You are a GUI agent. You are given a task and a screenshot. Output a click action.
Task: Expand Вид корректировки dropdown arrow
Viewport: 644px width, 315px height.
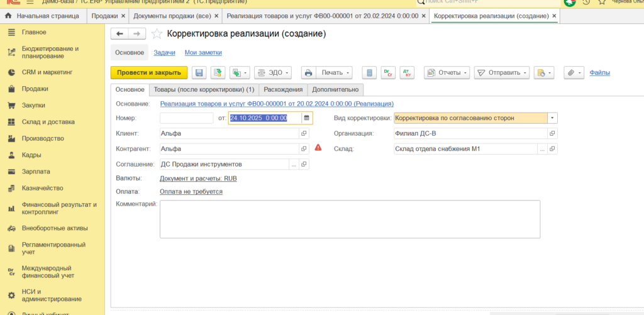[x=552, y=118]
